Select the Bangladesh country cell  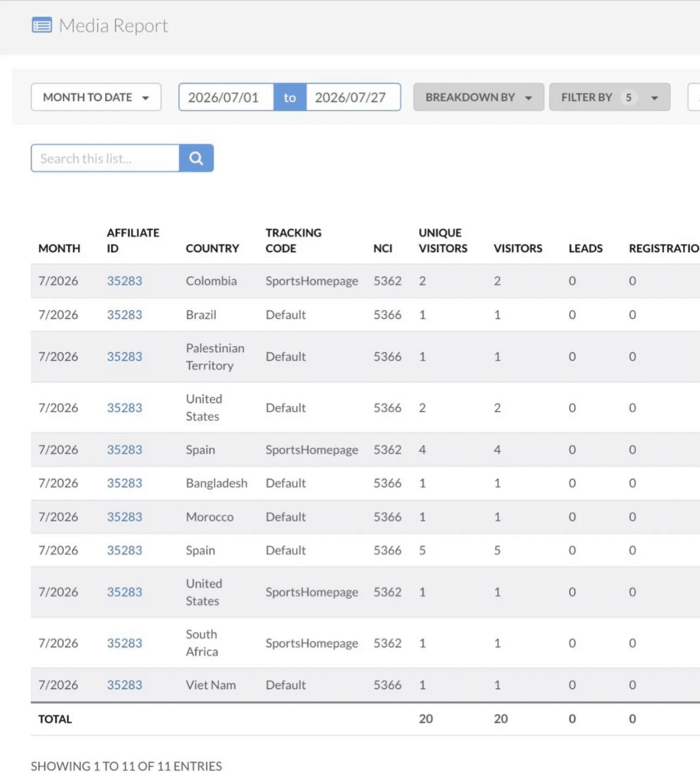[217, 483]
